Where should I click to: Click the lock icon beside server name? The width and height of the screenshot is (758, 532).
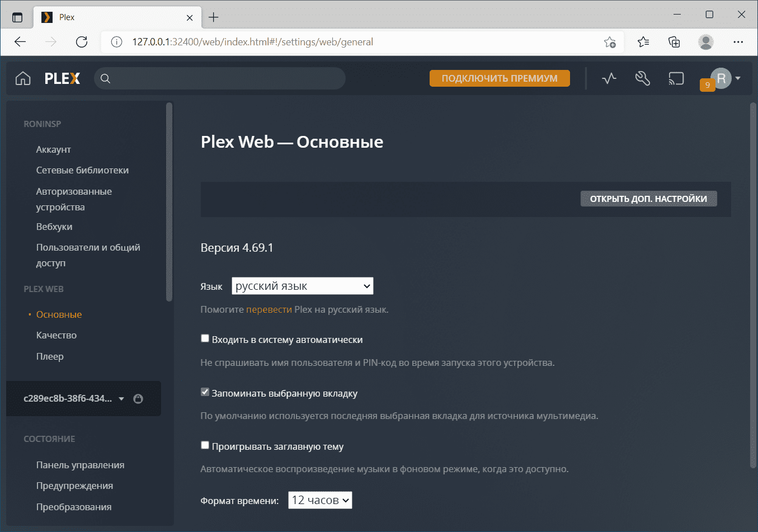[x=138, y=399]
